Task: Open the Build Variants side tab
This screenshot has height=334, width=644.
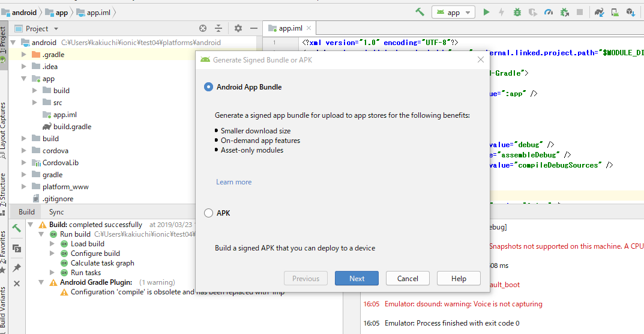Action: click(3, 310)
